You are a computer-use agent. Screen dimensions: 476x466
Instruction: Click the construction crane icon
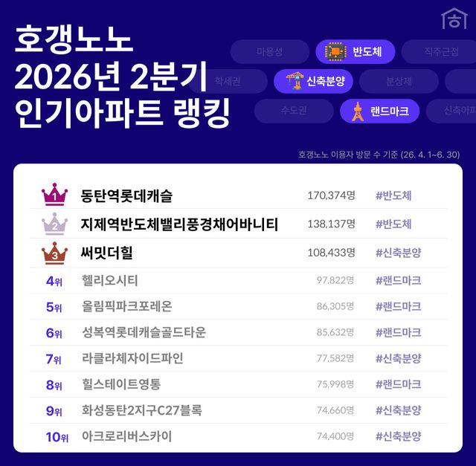[x=295, y=81]
